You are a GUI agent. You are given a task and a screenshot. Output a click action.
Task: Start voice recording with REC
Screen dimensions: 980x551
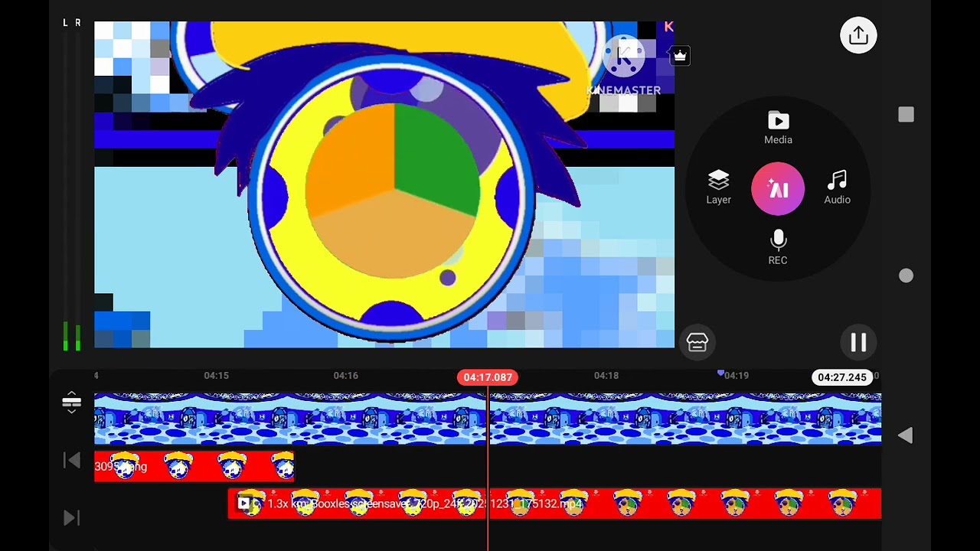[778, 247]
